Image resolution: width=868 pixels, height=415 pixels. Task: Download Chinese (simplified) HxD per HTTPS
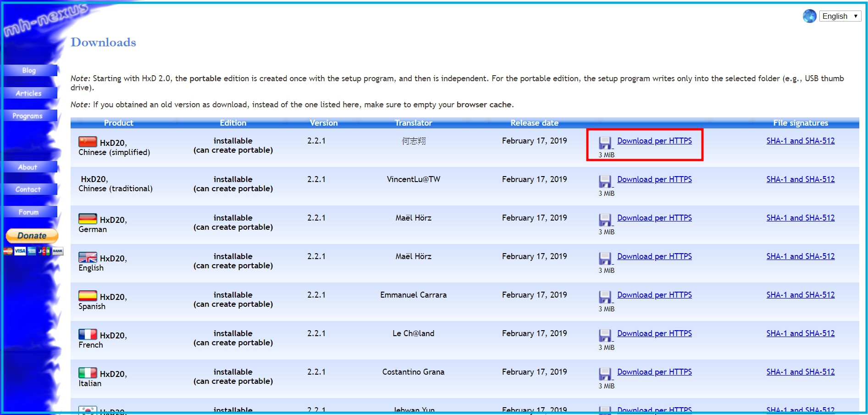(x=654, y=141)
